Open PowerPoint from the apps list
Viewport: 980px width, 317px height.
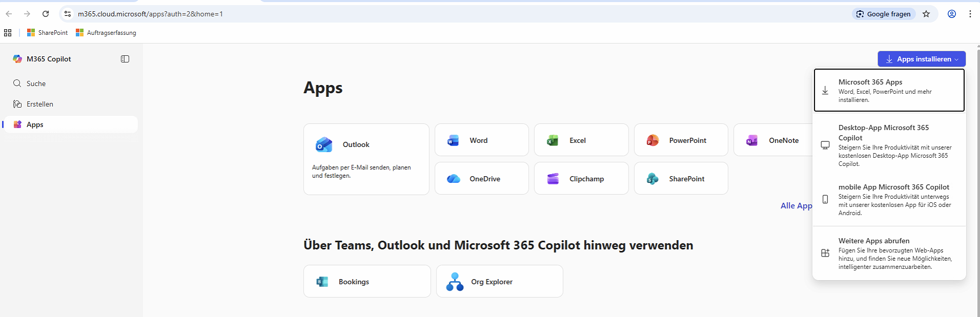point(680,140)
